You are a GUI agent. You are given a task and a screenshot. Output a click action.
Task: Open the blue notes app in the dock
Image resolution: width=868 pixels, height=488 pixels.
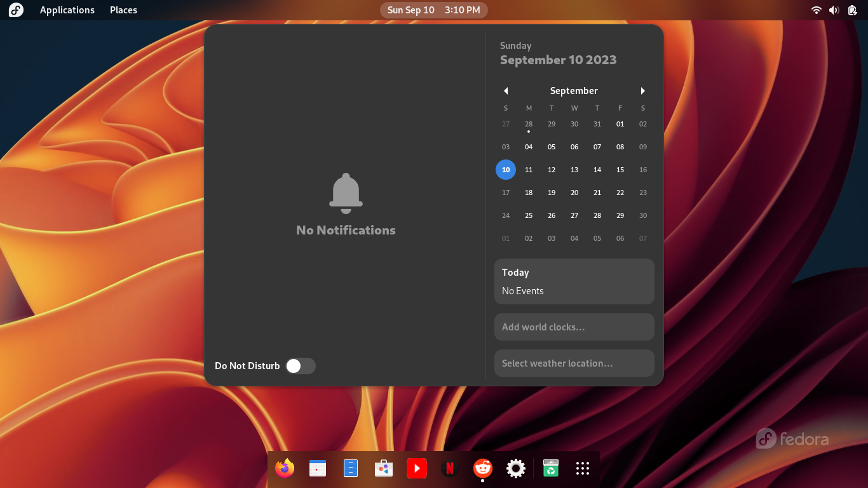[351, 469]
